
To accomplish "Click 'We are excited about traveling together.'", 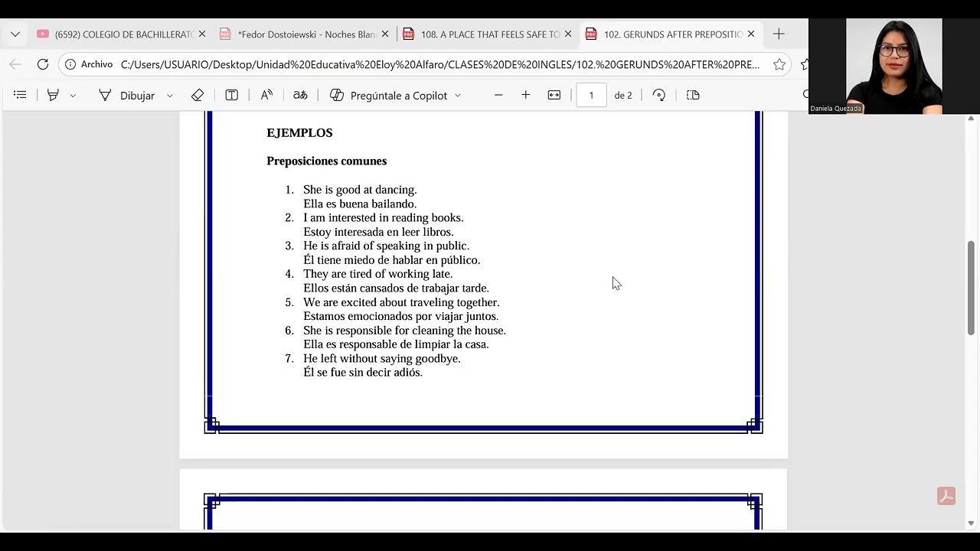I will 401,302.
